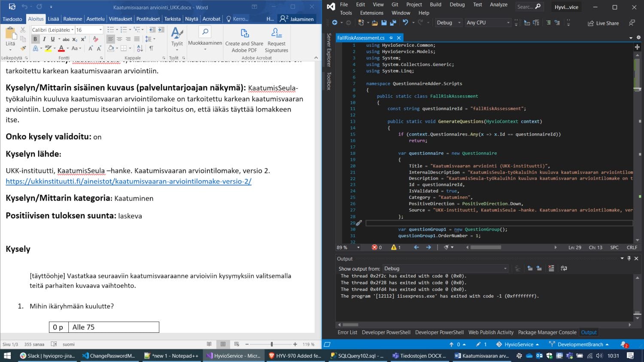Pin the FallRiskAssessment.cs tab
The image size is (644, 362).
[x=391, y=38]
